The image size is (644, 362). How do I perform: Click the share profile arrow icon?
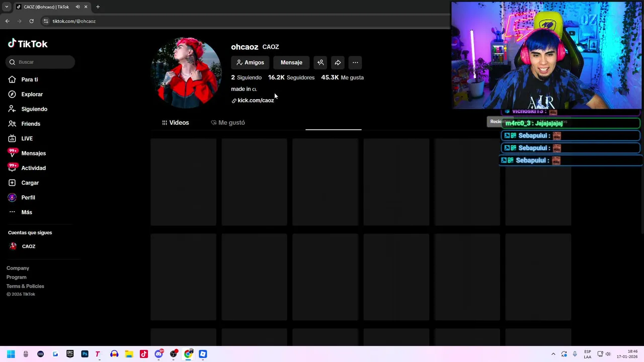338,62
